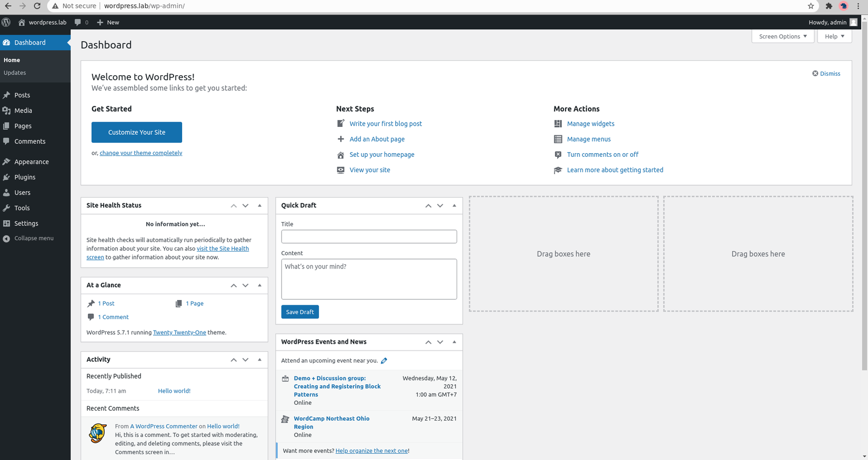868x460 pixels.
Task: Open the comments bubble in the admin bar
Action: (x=81, y=22)
